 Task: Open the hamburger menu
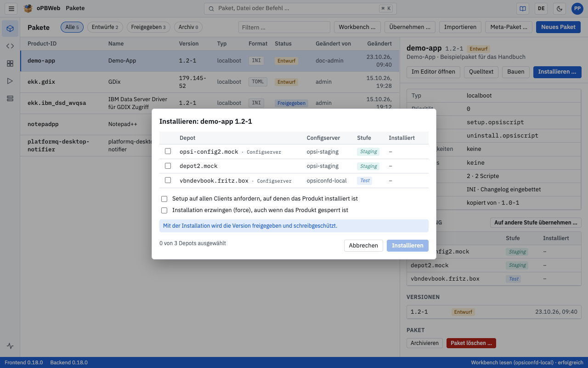point(12,8)
